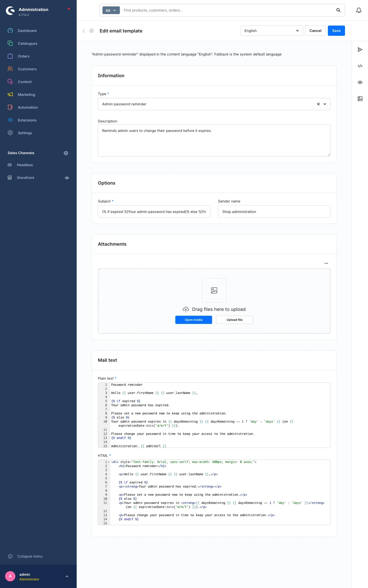Screen dimensions: 368x588
Task: Click the Subject input field
Action: 154,211
